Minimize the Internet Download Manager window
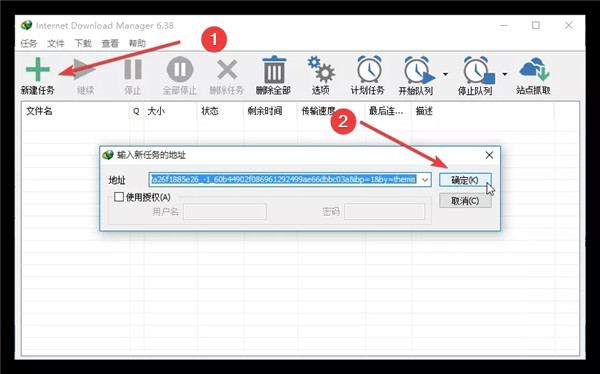 click(504, 25)
